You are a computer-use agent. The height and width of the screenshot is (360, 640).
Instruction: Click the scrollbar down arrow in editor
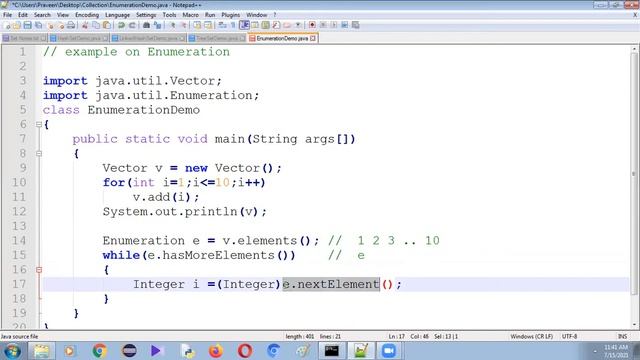(x=634, y=325)
